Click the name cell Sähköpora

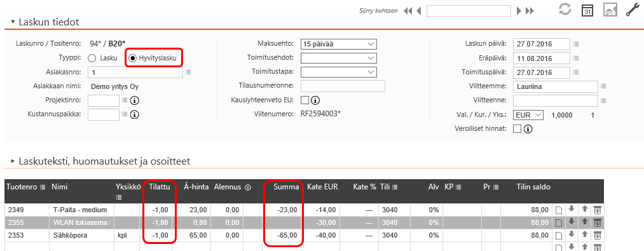[x=81, y=236]
